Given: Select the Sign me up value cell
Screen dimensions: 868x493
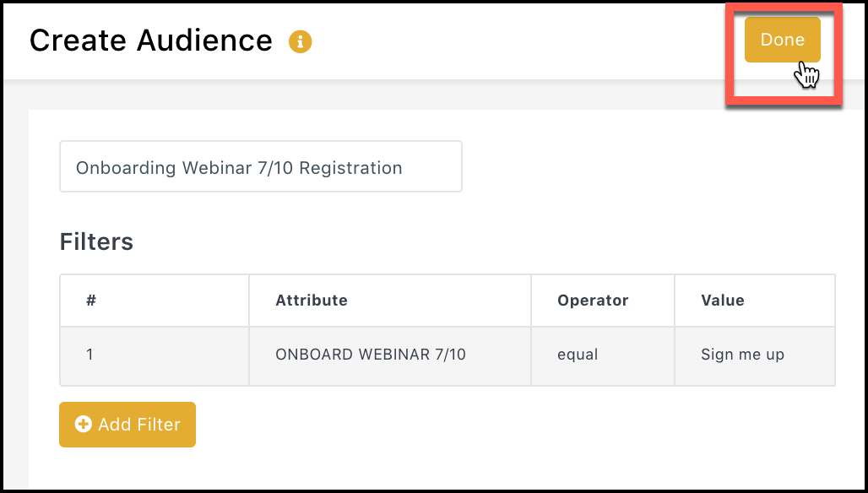Looking at the screenshot, I should [x=755, y=355].
